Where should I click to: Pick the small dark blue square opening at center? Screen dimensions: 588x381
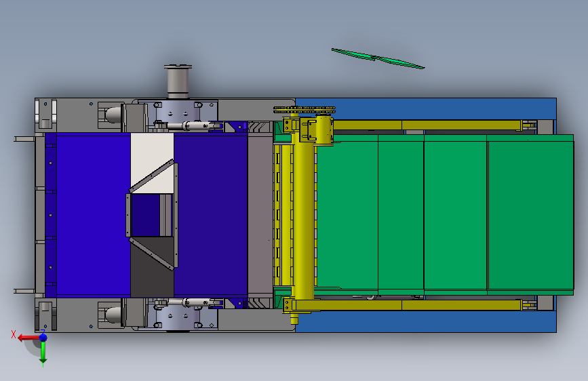click(x=146, y=216)
